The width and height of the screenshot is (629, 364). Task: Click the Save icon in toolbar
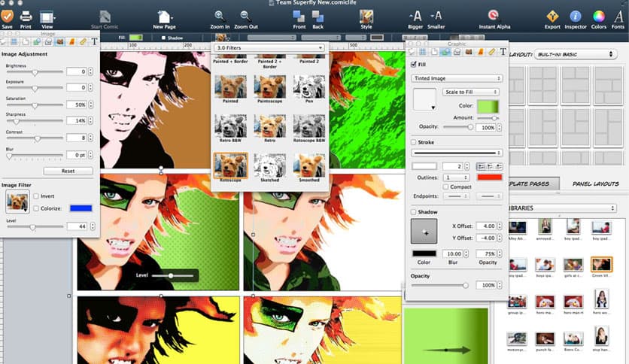[x=8, y=16]
